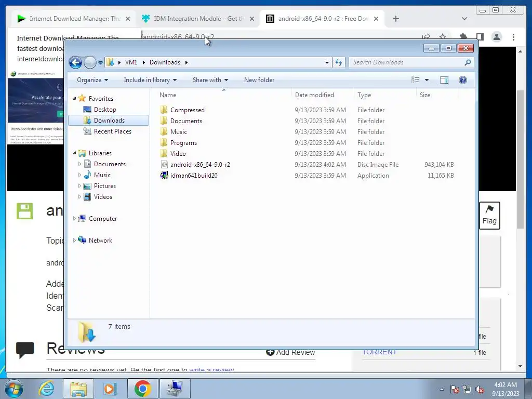Select idman641build20 application icon

click(164, 176)
